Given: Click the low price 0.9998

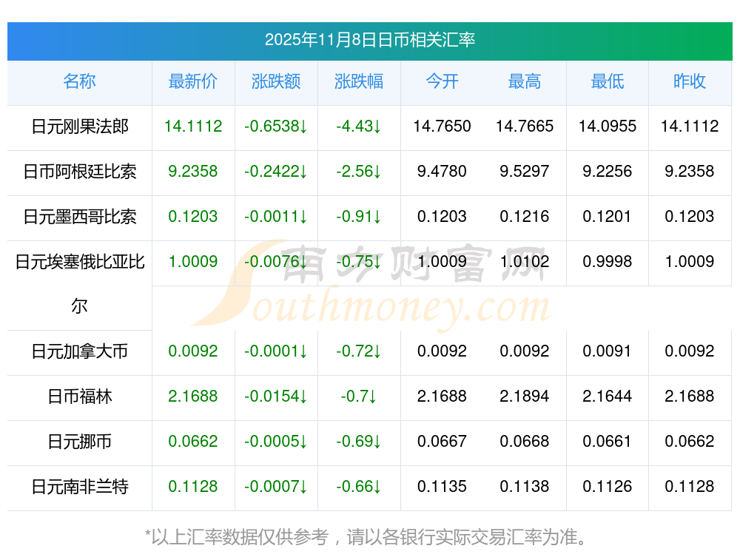Looking at the screenshot, I should (608, 261).
